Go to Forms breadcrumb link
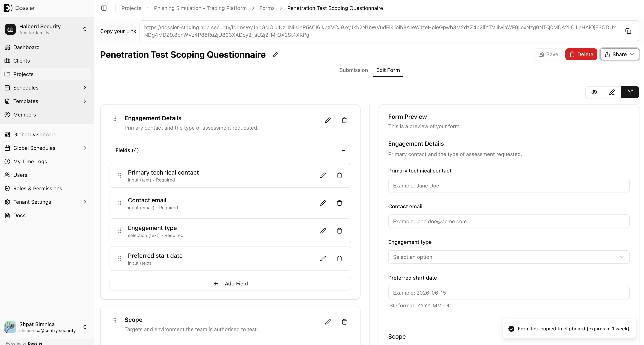This screenshot has height=345, width=644. (x=267, y=8)
